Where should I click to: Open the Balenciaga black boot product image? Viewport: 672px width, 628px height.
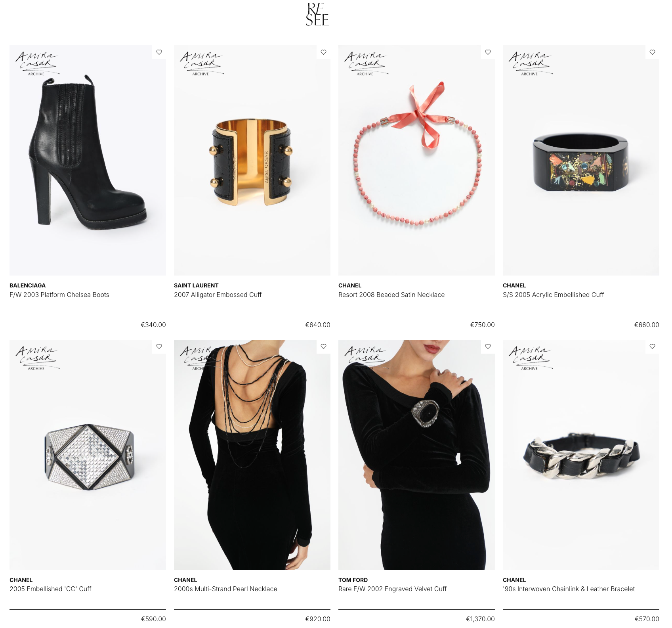[x=88, y=160]
